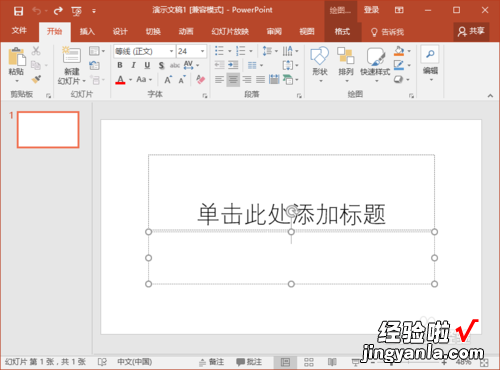
Task: Click the Cut scissors icon
Action: pyautogui.click(x=36, y=51)
